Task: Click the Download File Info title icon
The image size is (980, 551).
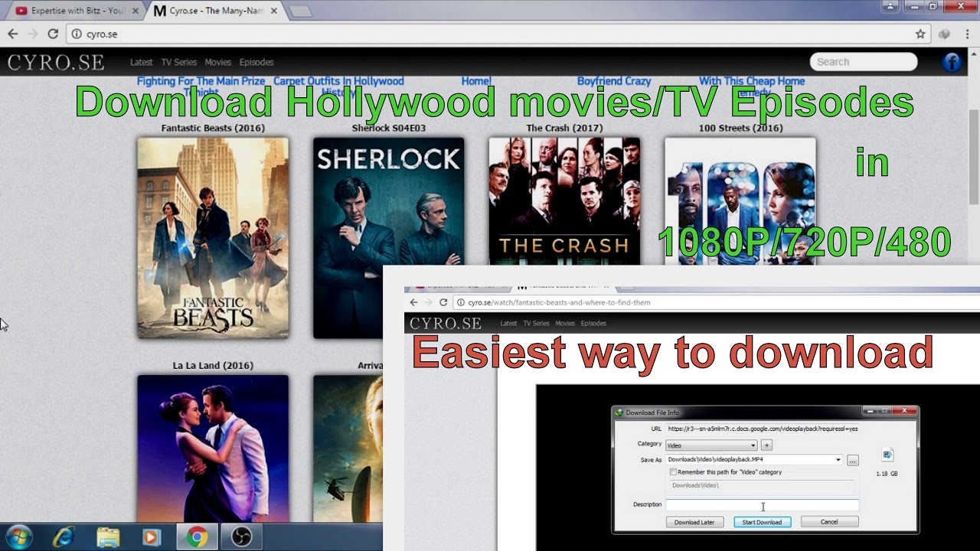Action: click(620, 412)
